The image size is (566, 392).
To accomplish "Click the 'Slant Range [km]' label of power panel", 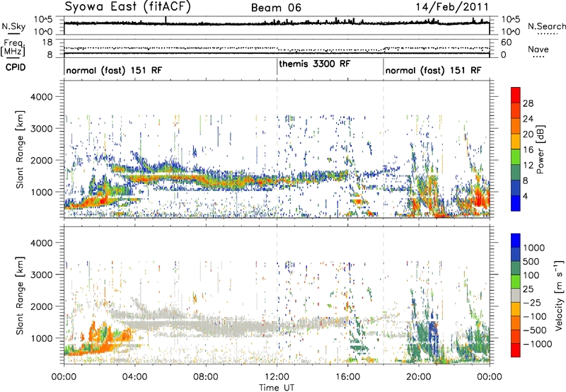I will 20,149.
